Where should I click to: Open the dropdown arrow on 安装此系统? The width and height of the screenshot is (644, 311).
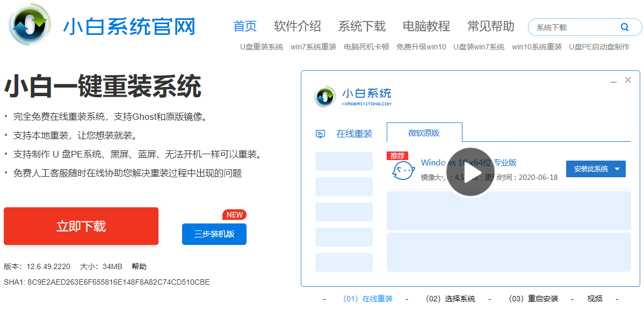click(617, 169)
